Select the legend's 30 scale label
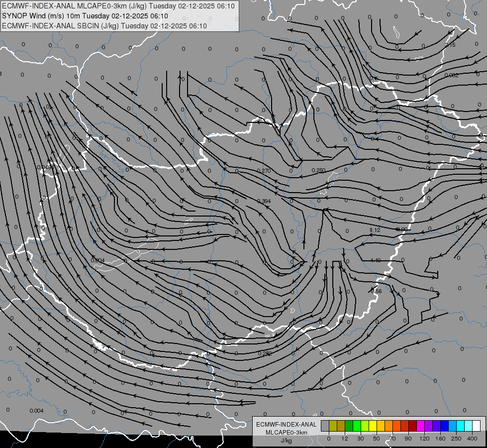The image size is (487, 448). [360, 439]
